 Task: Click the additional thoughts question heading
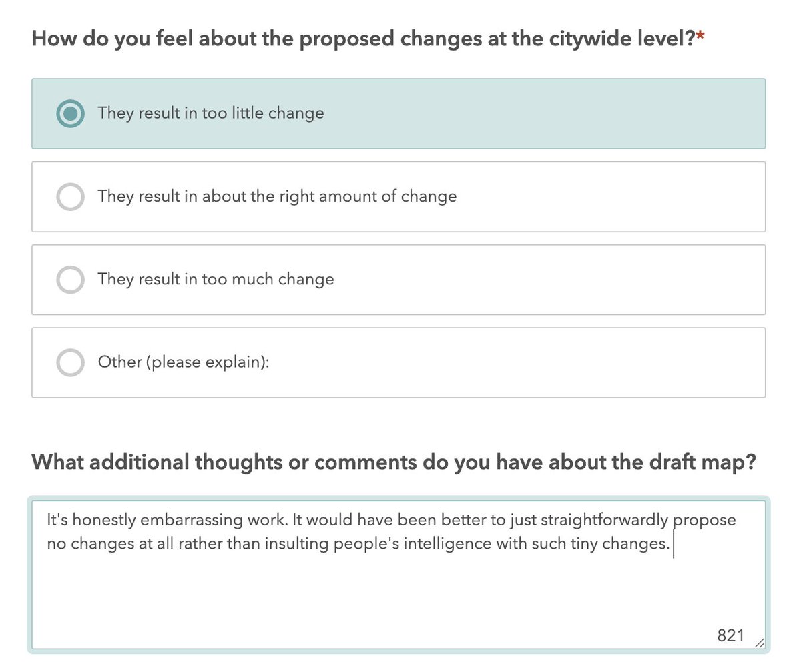click(x=394, y=463)
